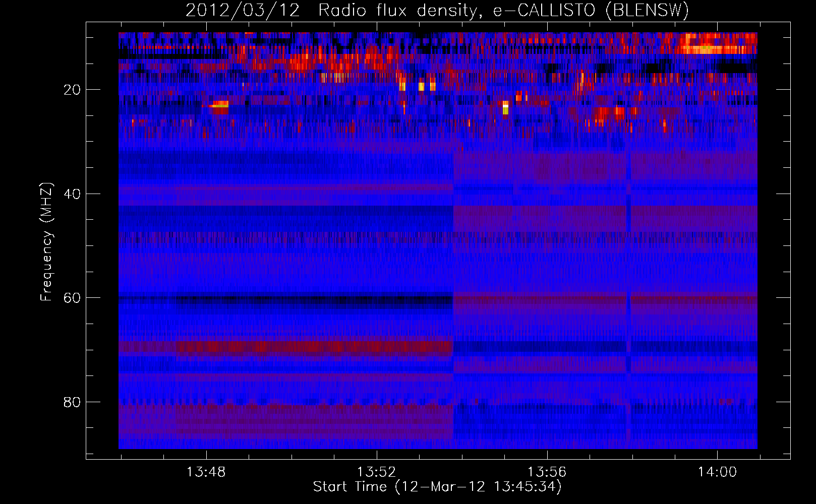This screenshot has height=504, width=816.
Task: Click the '40' frequency tick label
Action: 72,194
